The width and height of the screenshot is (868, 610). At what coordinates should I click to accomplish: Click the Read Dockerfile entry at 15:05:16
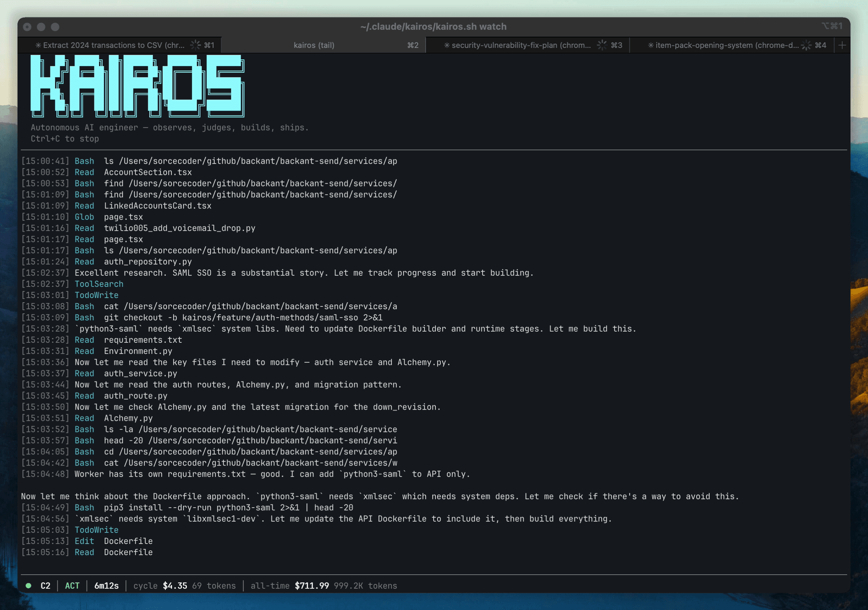[113, 553]
